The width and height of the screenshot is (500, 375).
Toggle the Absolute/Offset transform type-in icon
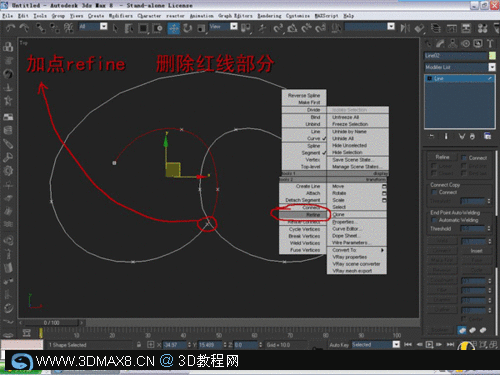coord(150,345)
